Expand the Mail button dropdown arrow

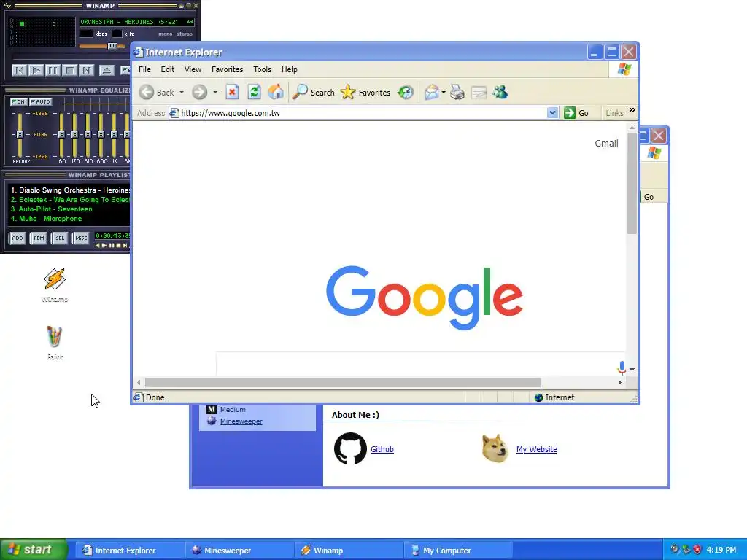[444, 92]
